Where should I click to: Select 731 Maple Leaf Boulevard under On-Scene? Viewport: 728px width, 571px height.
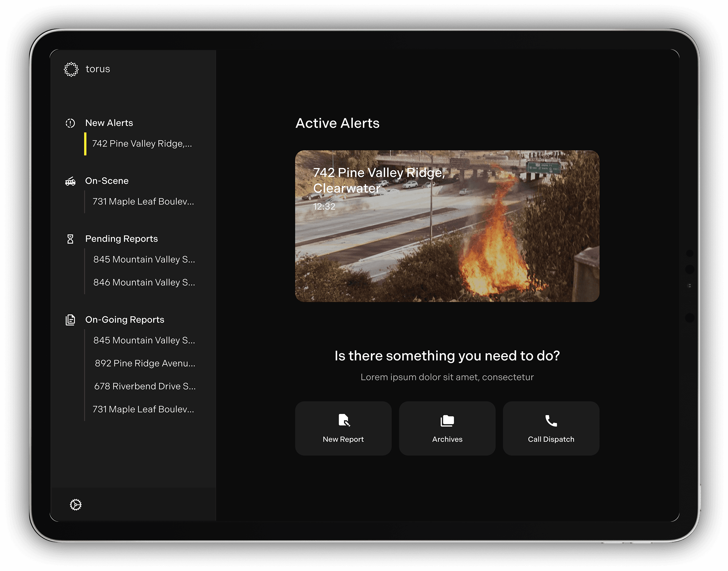pos(143,202)
